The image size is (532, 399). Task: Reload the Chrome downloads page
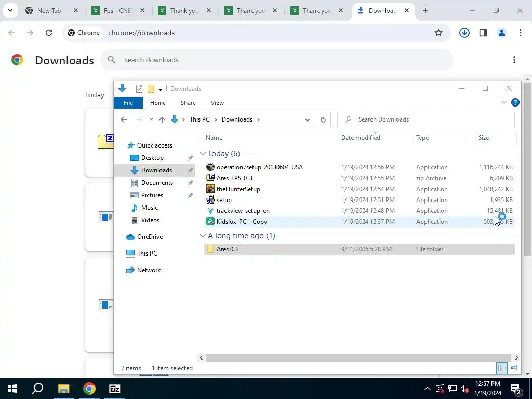click(x=49, y=33)
